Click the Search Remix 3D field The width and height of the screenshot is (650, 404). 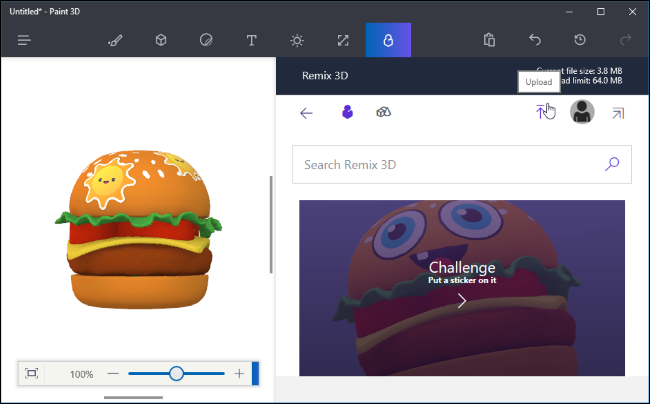click(x=462, y=165)
